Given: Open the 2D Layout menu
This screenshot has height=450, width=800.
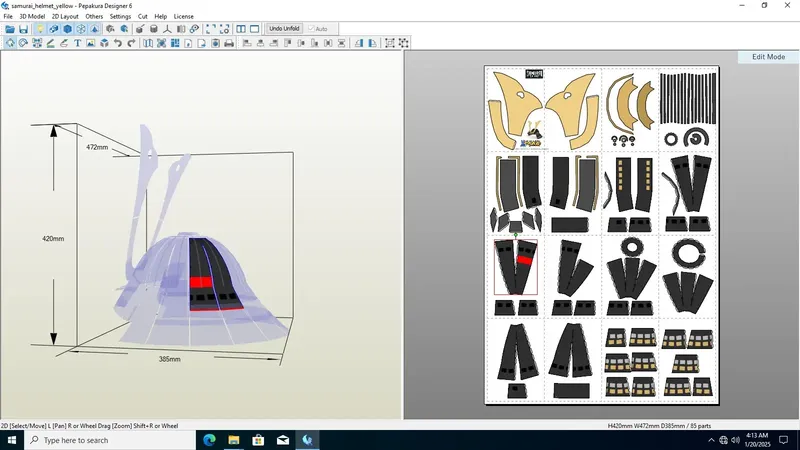Looking at the screenshot, I should tap(65, 17).
